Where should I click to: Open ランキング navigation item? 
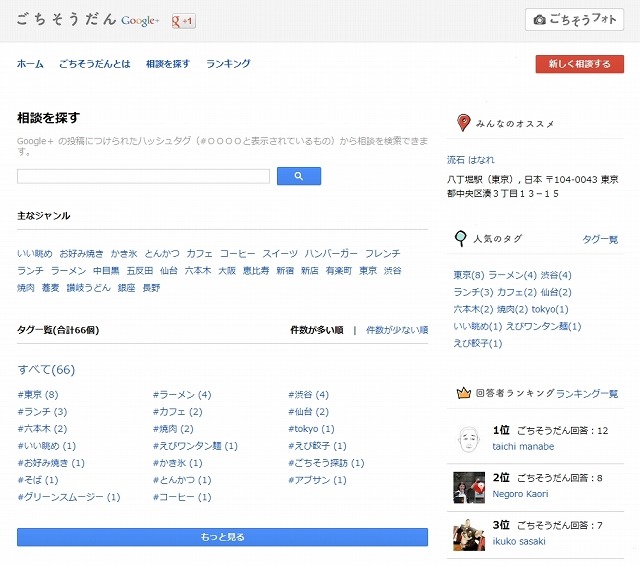click(x=228, y=64)
